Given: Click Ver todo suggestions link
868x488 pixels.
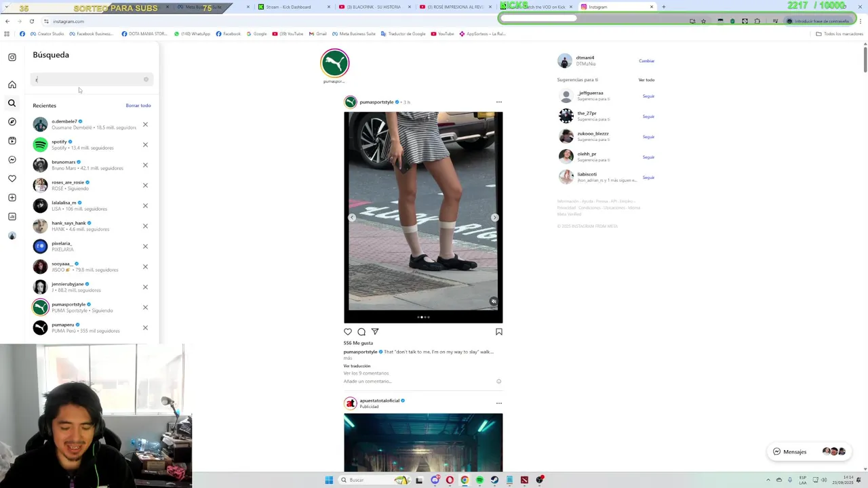Looking at the screenshot, I should [646, 80].
